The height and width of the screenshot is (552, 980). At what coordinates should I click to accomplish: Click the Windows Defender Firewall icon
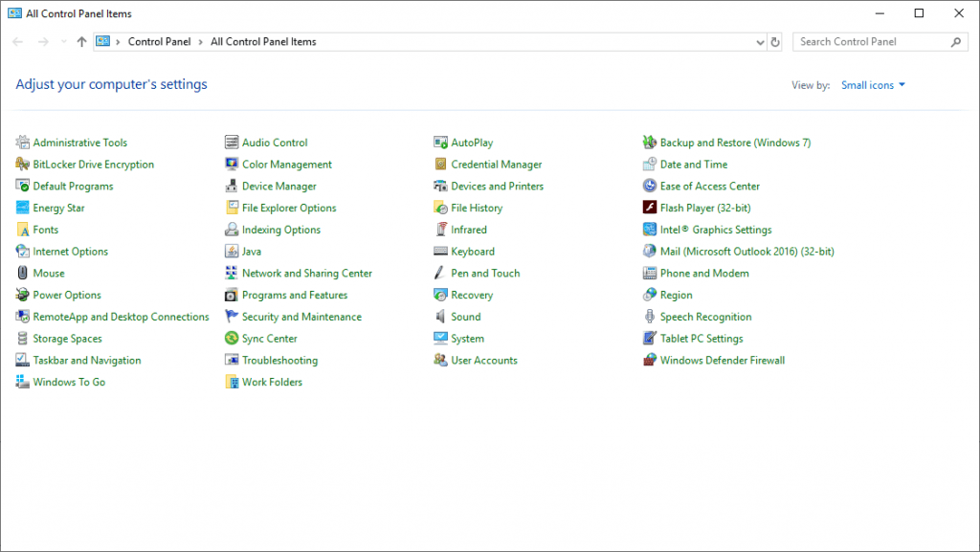[x=650, y=361]
